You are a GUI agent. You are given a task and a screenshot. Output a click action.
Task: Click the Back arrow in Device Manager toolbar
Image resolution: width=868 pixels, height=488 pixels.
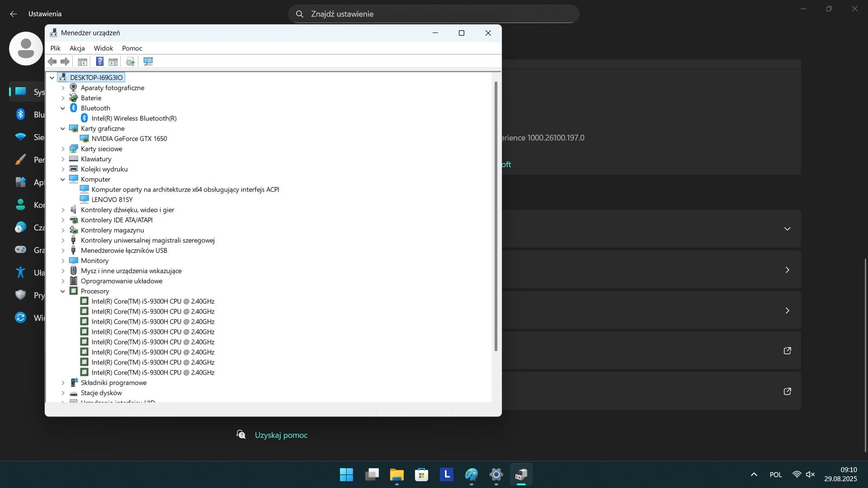pos(52,61)
